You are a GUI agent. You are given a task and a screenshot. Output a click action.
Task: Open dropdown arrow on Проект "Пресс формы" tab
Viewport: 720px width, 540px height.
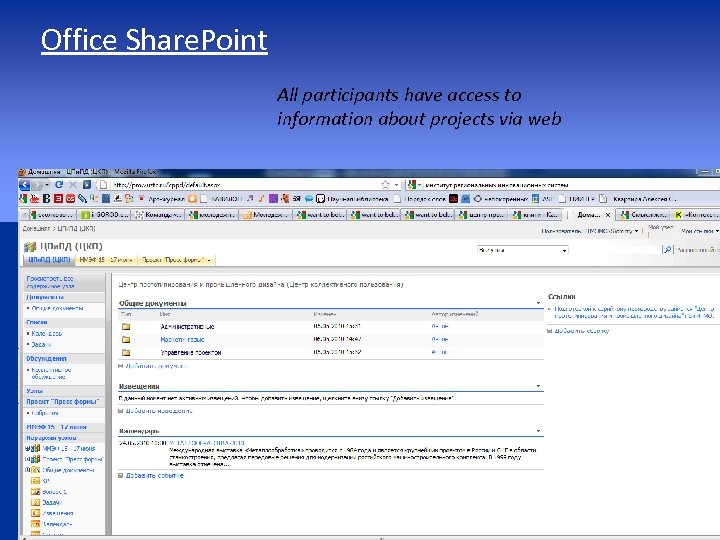coord(209,260)
